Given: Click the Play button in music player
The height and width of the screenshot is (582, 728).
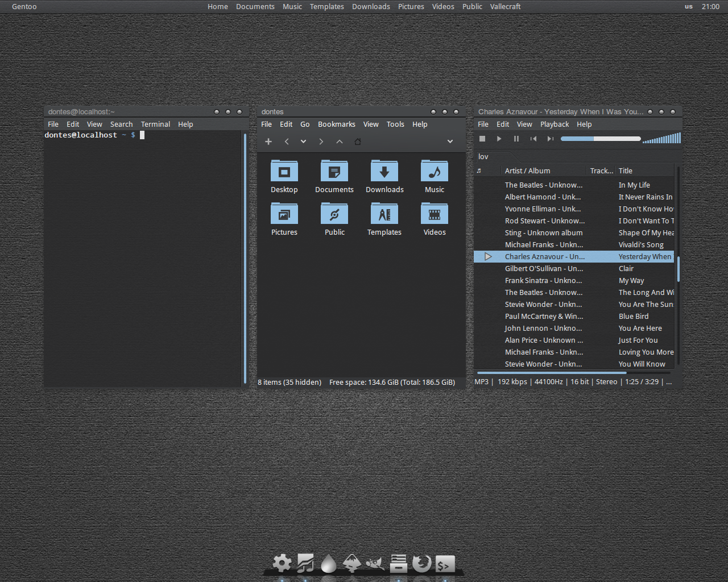Looking at the screenshot, I should [x=499, y=139].
